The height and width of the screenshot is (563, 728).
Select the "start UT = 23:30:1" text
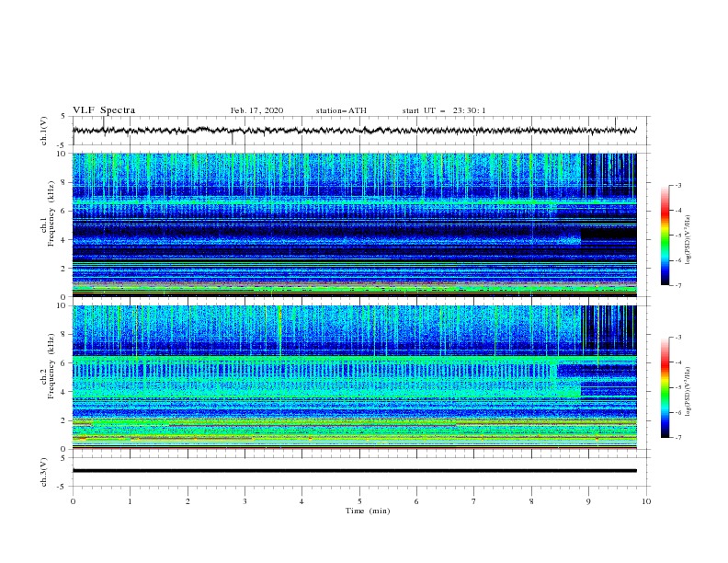(444, 110)
